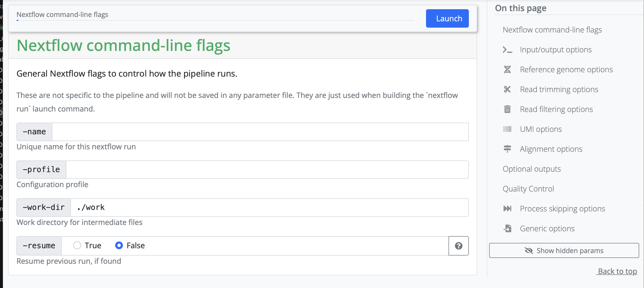Viewport: 644px width, 288px height.
Task: Toggle Show hidden params
Action: 564,250
